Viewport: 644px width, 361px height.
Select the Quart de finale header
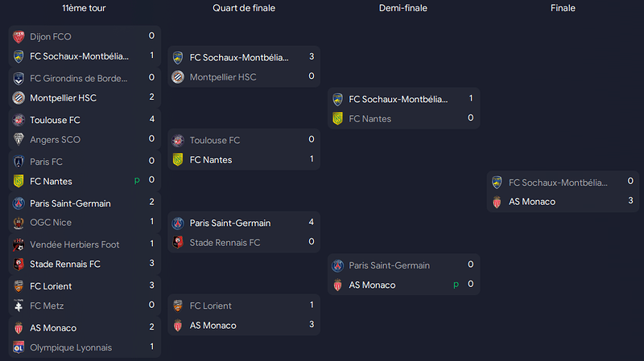click(244, 8)
